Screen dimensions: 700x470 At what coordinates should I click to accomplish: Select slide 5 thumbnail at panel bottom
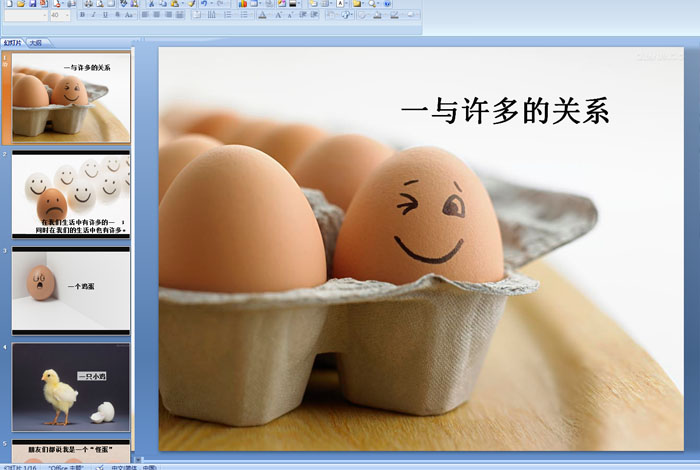click(71, 452)
